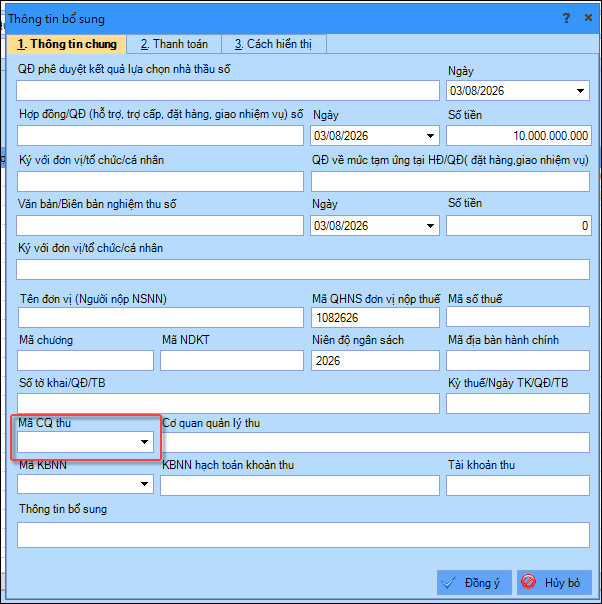Click the Mã chương input box
The image size is (602, 604).
click(86, 361)
